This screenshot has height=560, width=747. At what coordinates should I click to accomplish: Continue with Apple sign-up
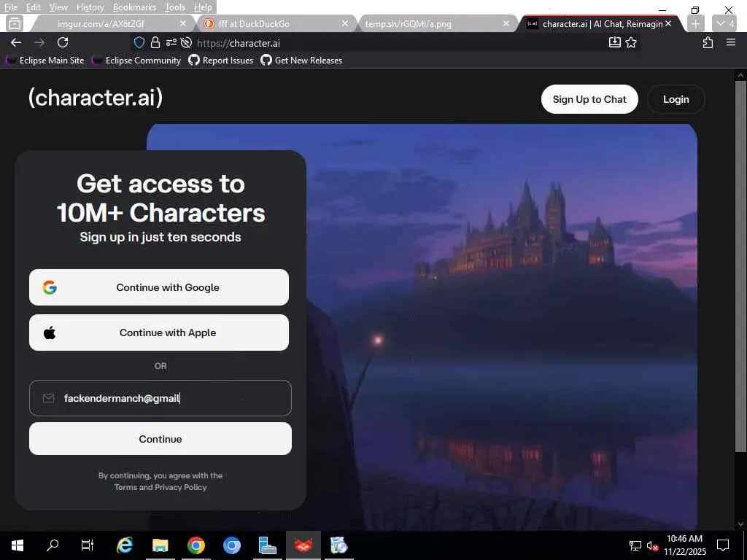[x=159, y=332]
